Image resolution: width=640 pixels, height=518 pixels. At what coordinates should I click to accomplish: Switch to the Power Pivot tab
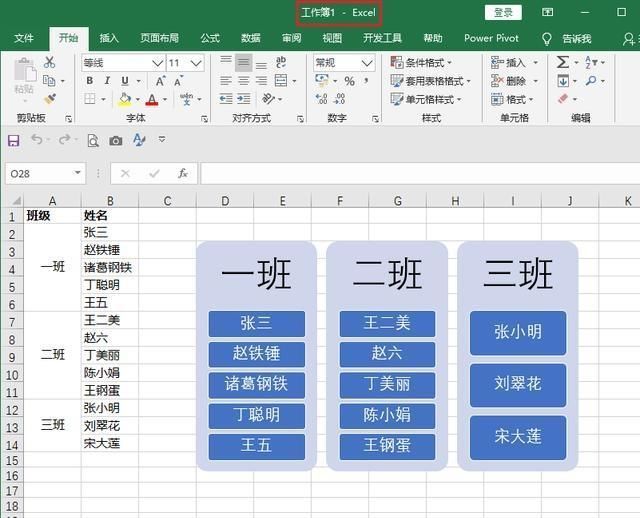[491, 38]
